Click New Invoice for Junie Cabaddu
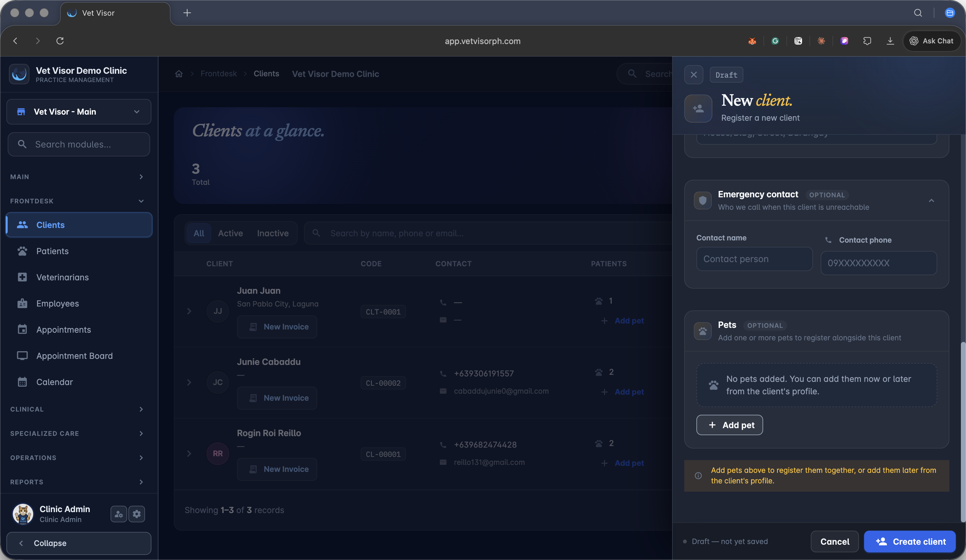Image resolution: width=966 pixels, height=560 pixels. (x=277, y=398)
